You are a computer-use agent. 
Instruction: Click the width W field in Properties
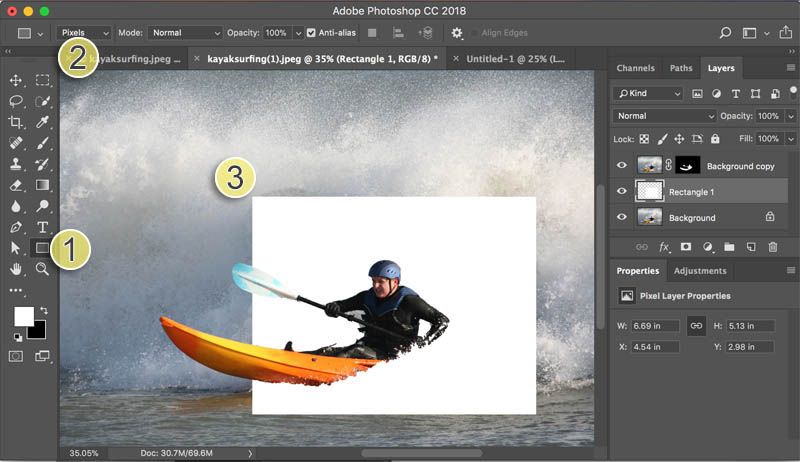[x=655, y=326]
